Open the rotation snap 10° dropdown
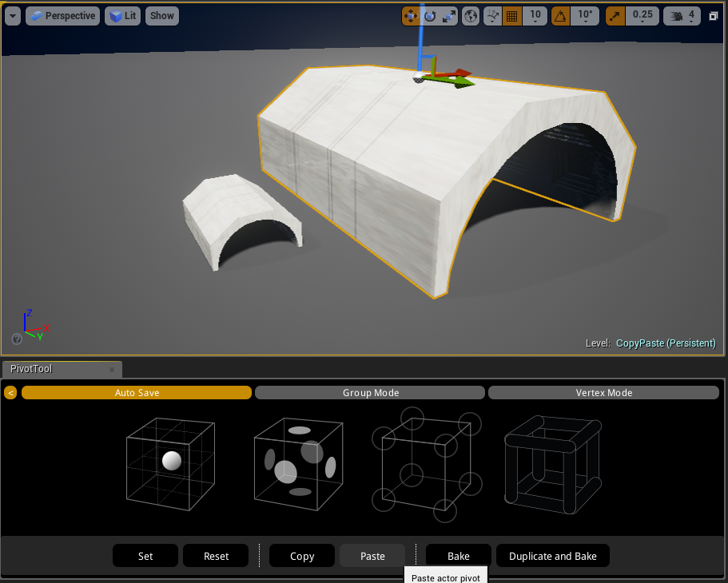Image resolution: width=728 pixels, height=583 pixels. click(586, 16)
